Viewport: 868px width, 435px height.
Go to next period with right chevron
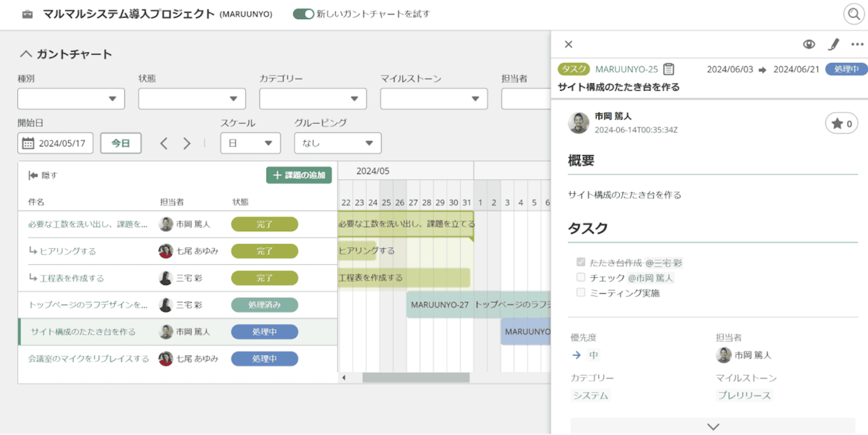(x=186, y=144)
